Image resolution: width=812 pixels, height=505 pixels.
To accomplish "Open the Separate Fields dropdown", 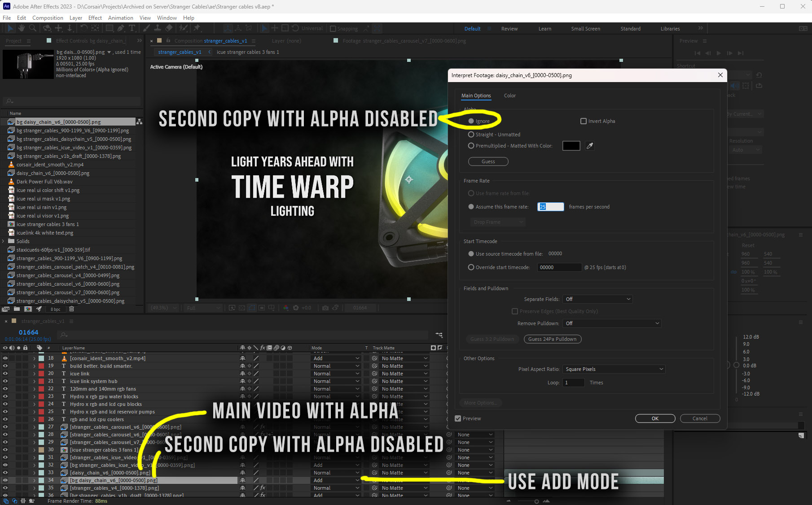I will (x=597, y=299).
